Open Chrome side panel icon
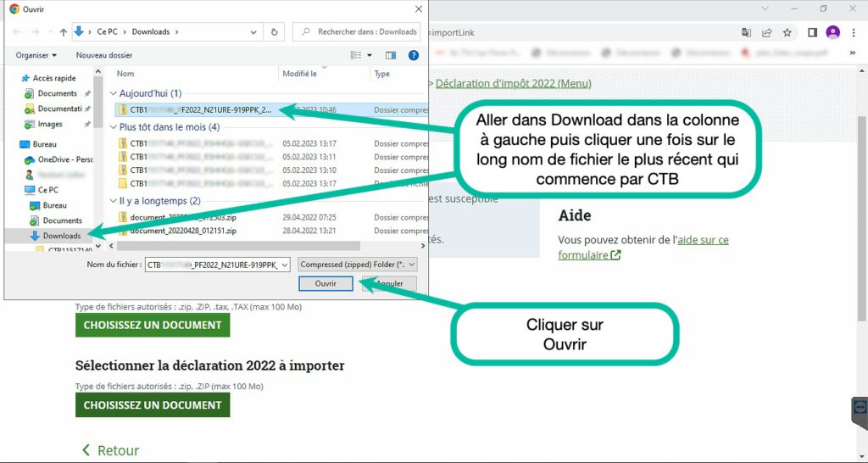868x463 pixels. point(811,33)
